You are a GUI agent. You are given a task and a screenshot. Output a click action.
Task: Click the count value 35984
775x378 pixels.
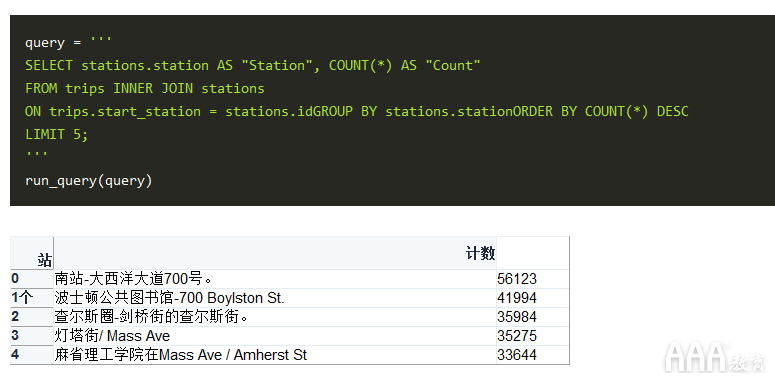(x=517, y=317)
